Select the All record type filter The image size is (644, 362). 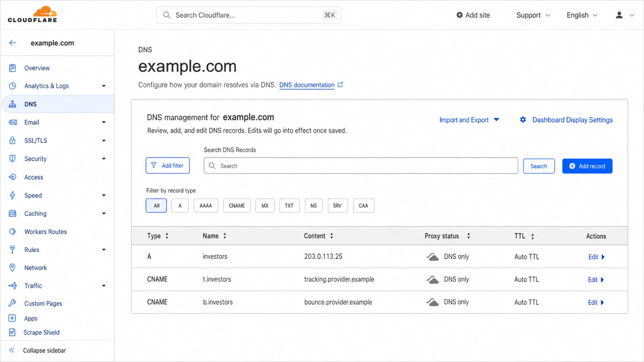click(156, 205)
